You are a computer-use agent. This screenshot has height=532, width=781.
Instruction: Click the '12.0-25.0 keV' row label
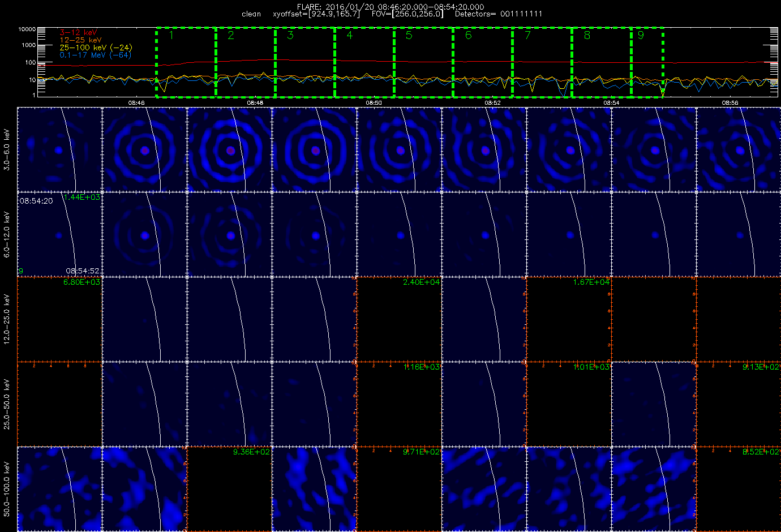tap(7, 319)
